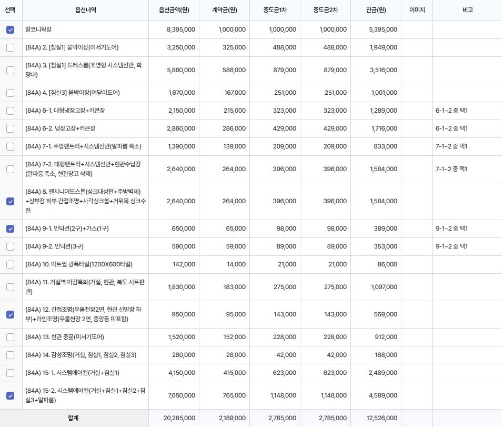504x427 pixels.
Task: Deselect the 9-1. 인덕션(2구)+가스(1구) checkbox
Action: tap(11, 229)
